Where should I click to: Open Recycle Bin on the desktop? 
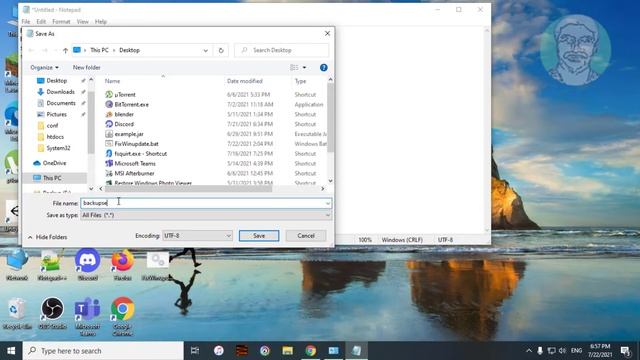pos(17,313)
